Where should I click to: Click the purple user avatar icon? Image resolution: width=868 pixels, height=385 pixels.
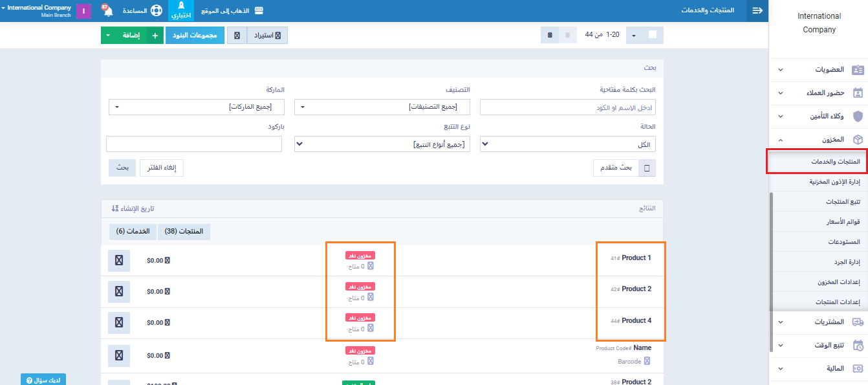point(83,11)
